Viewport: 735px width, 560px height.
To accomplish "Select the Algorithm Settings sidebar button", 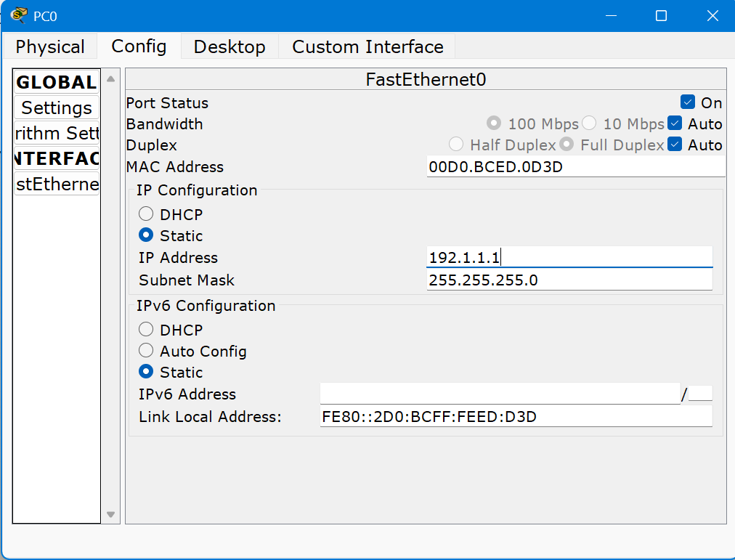I will tap(57, 133).
